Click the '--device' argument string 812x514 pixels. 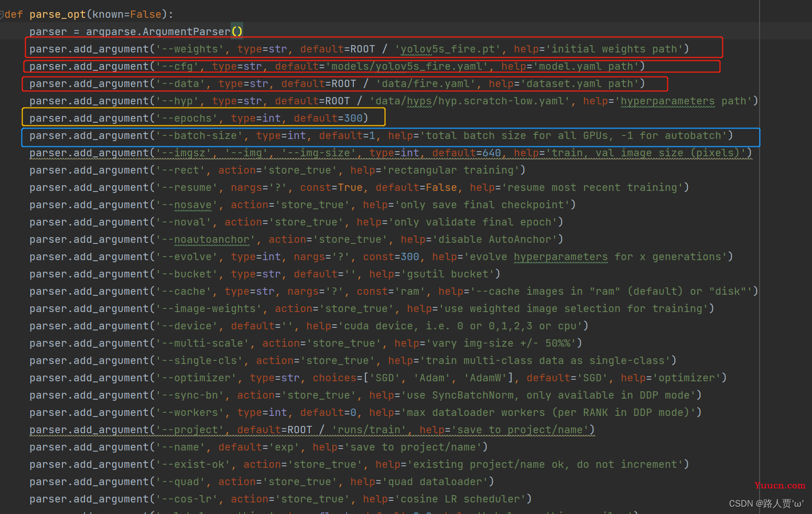click(187, 326)
